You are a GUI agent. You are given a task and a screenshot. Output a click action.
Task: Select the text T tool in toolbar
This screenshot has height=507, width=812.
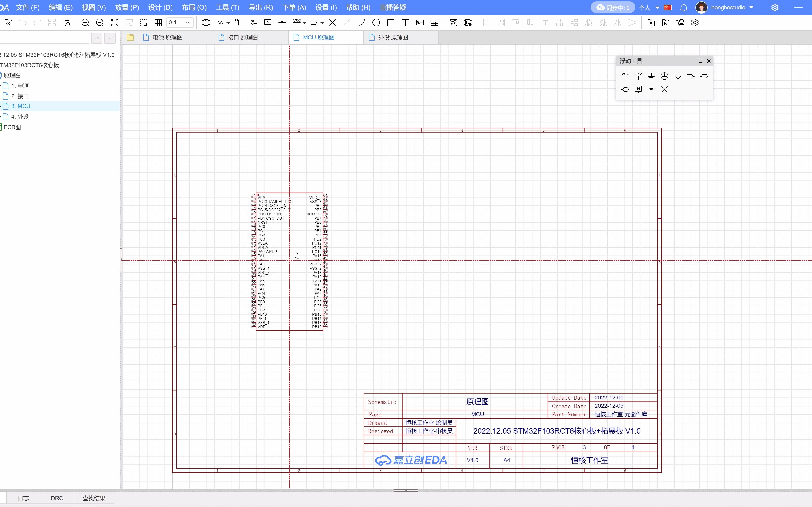pyautogui.click(x=405, y=23)
